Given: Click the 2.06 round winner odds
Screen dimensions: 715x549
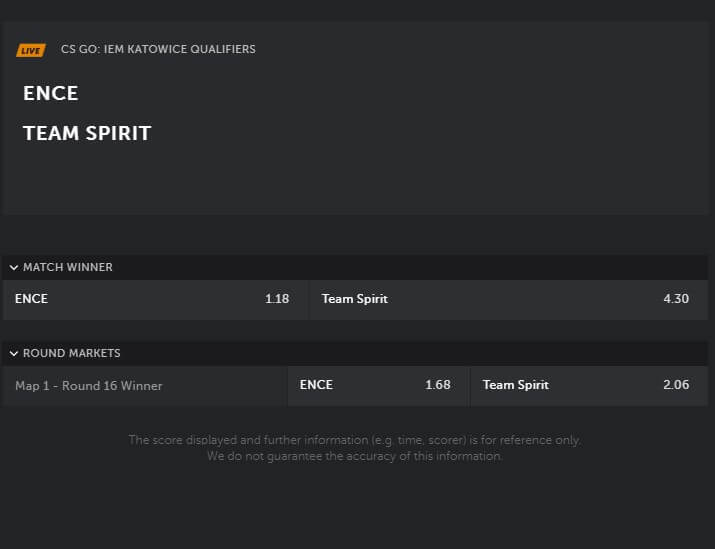Looking at the screenshot, I should click(676, 385).
